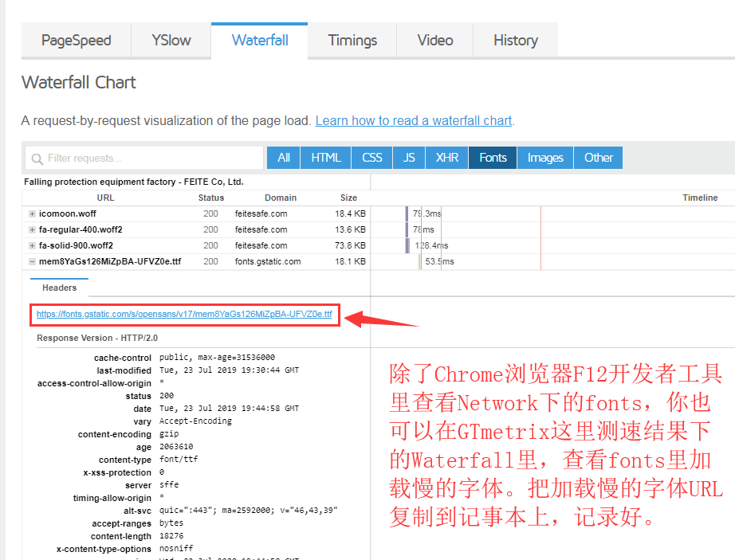Click the content-type value 'font/ttf'
Image resolution: width=735 pixels, height=560 pixels.
[179, 460]
